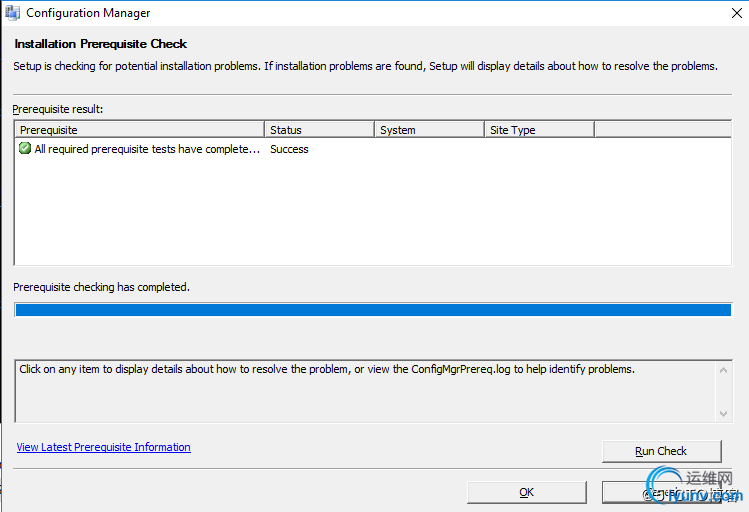Sort by the System column header
This screenshot has width=749, height=512.
[429, 129]
